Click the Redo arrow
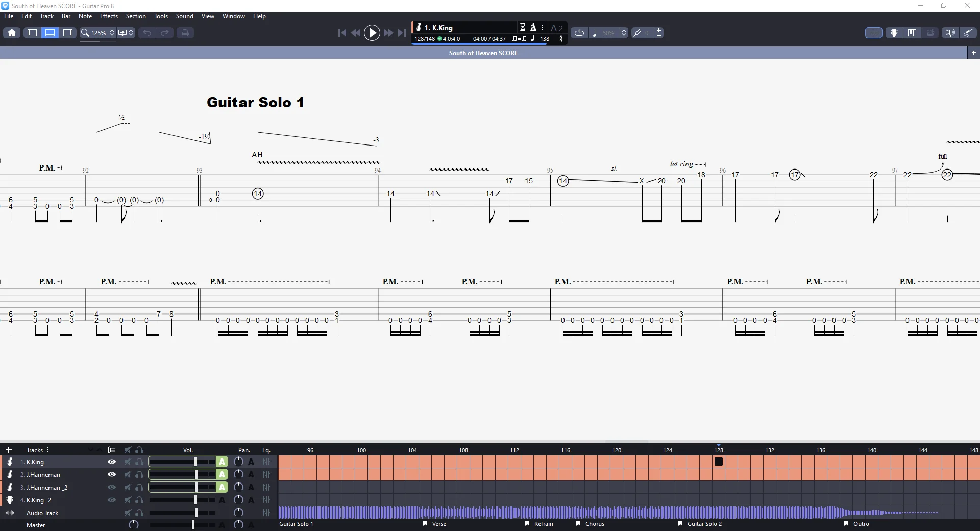This screenshot has height=531, width=980. pos(165,33)
